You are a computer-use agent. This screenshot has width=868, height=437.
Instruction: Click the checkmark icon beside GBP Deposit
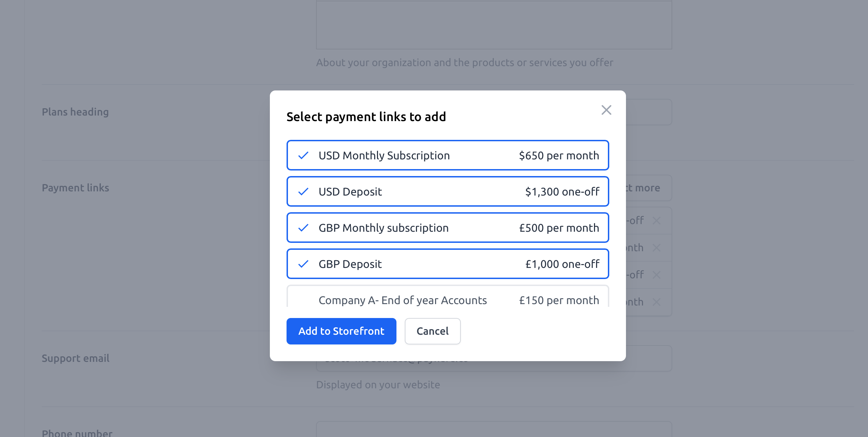(x=303, y=264)
